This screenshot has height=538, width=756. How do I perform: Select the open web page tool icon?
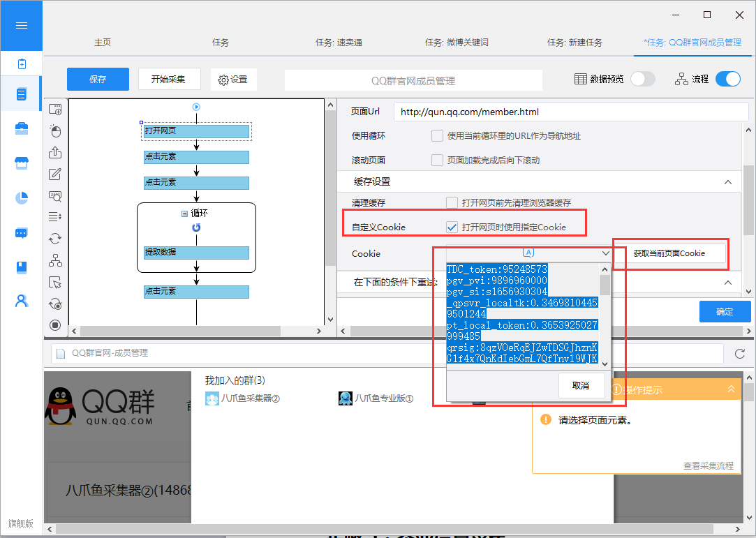[55, 110]
